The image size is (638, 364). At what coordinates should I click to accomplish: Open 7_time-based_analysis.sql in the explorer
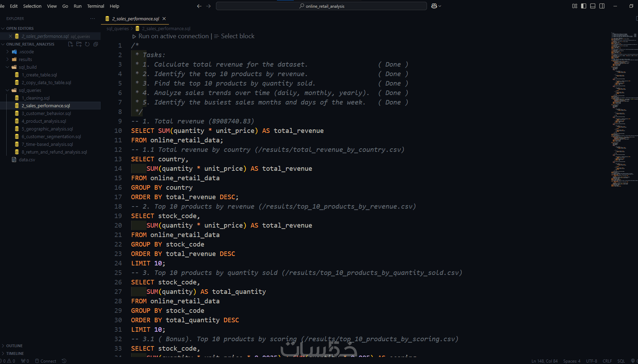point(47,144)
